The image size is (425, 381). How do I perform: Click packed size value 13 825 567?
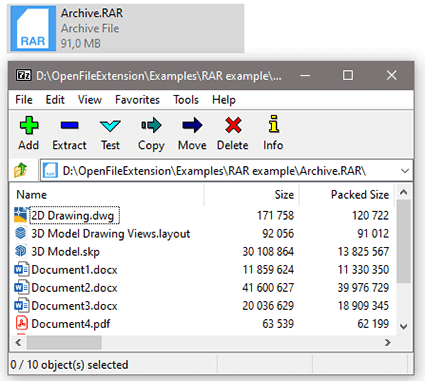click(x=363, y=252)
